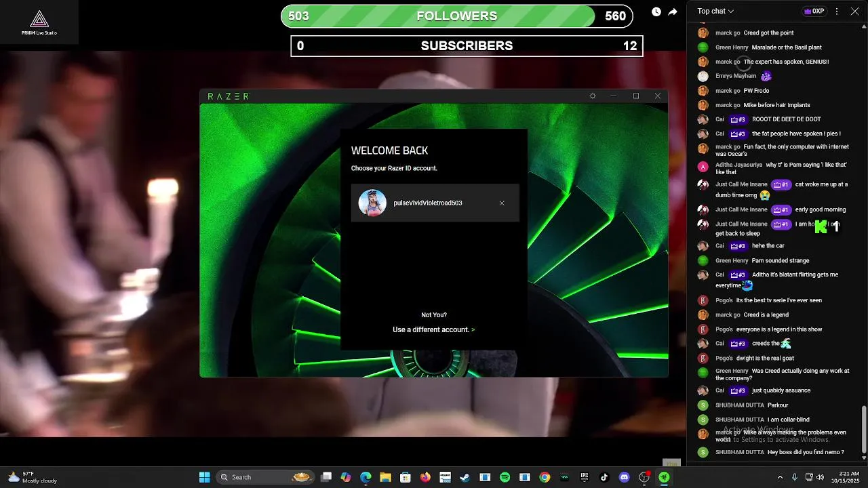868x488 pixels.
Task: Click the Watch later clock icon
Action: [x=656, y=12]
